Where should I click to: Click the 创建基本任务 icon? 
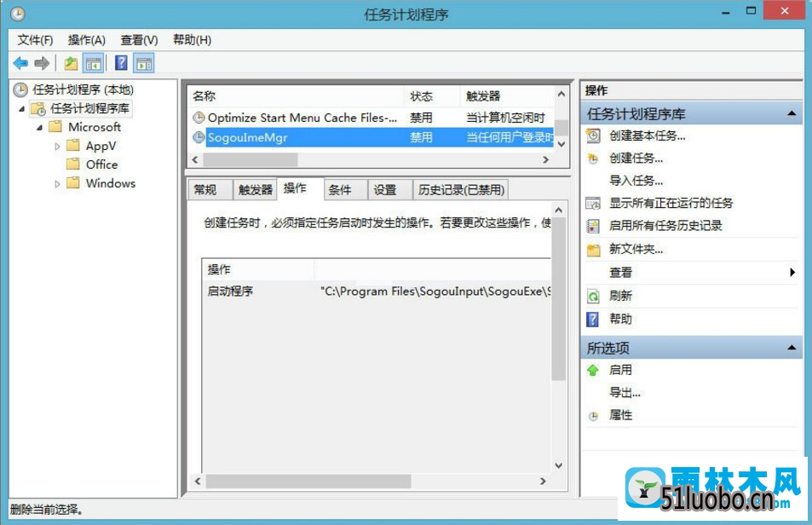594,136
